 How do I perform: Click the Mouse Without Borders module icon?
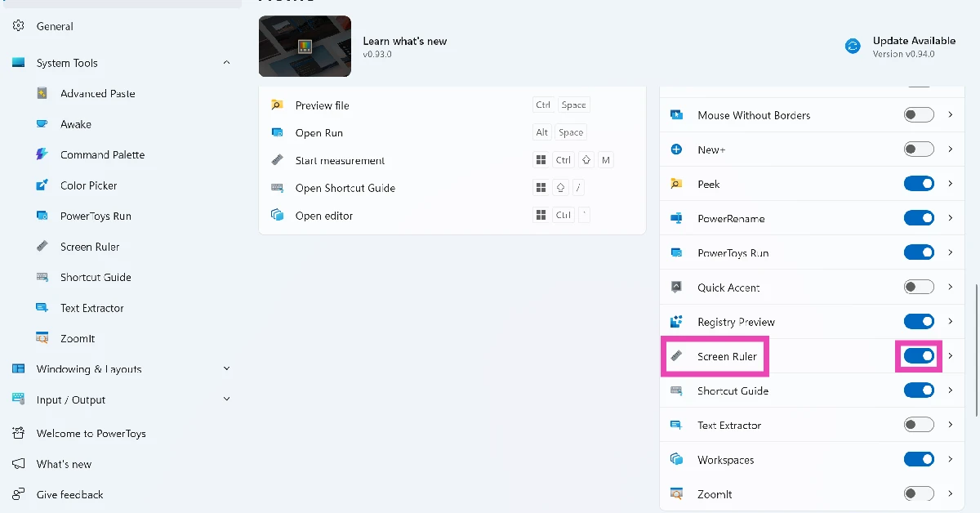[x=676, y=115]
